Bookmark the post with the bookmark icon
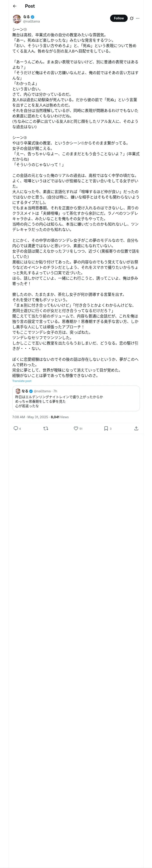The height and width of the screenshot is (868, 152). [x=106, y=428]
